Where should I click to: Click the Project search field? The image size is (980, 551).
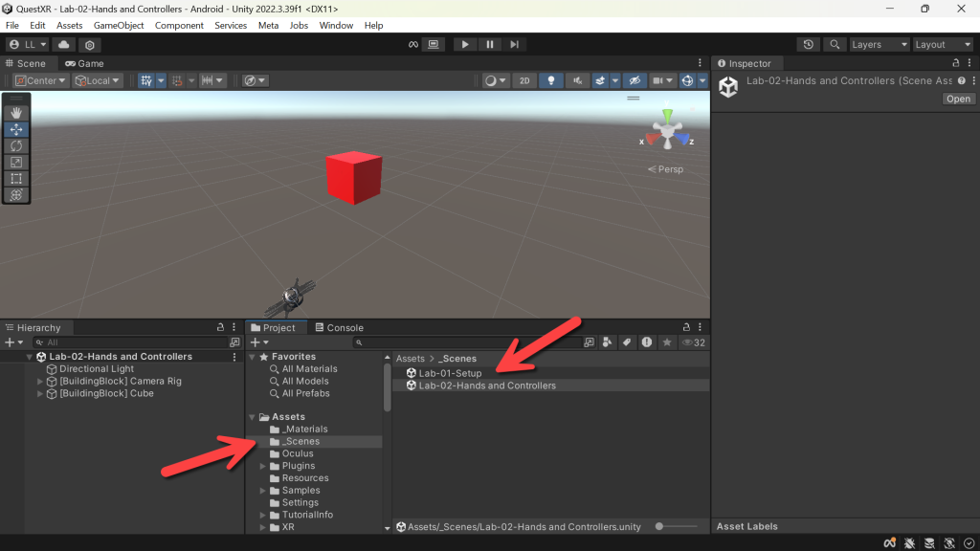click(x=467, y=342)
